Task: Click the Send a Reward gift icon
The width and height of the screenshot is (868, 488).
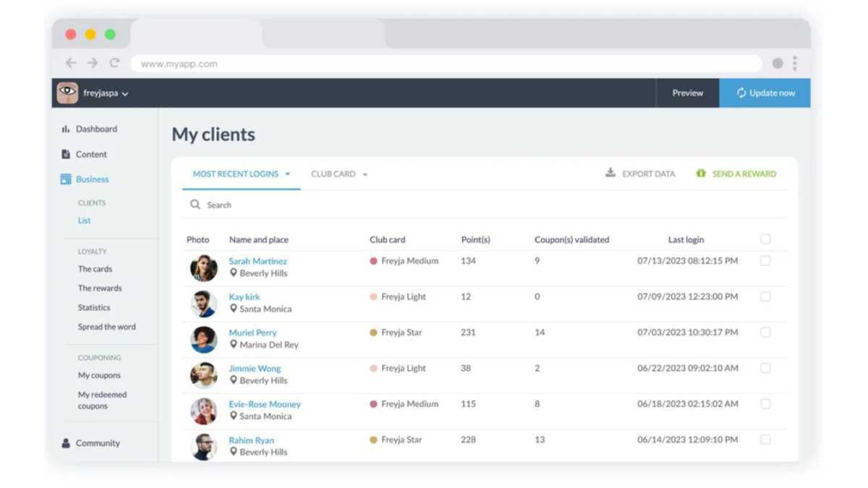Action: coord(701,174)
